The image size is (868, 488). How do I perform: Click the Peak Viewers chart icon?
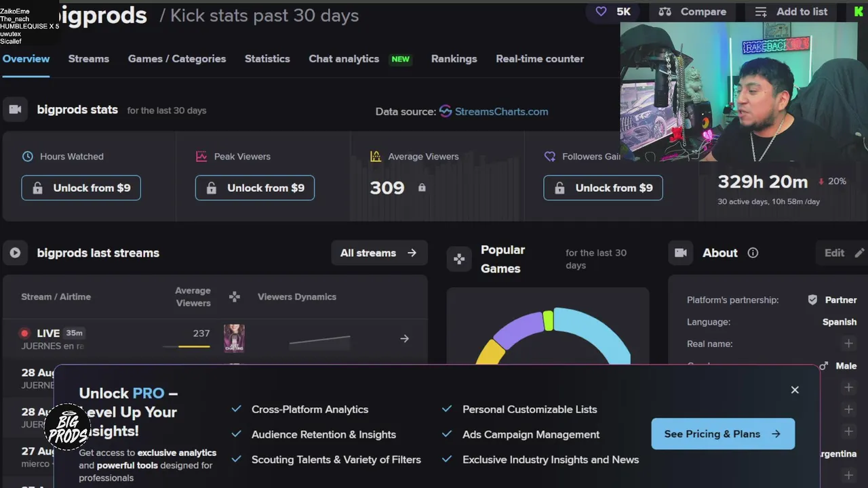coord(201,157)
